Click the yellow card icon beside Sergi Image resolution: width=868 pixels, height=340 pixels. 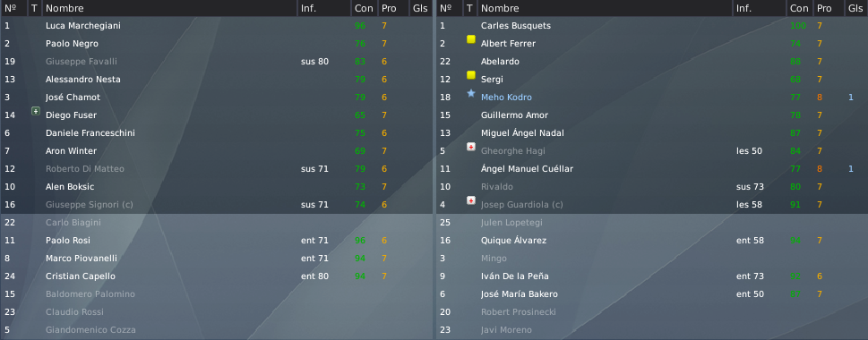(471, 75)
